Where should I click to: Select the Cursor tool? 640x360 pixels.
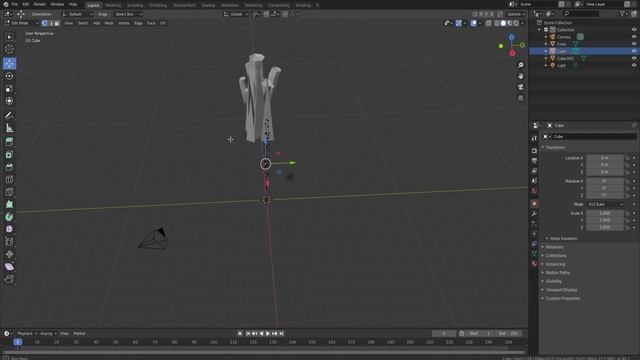[x=9, y=49]
